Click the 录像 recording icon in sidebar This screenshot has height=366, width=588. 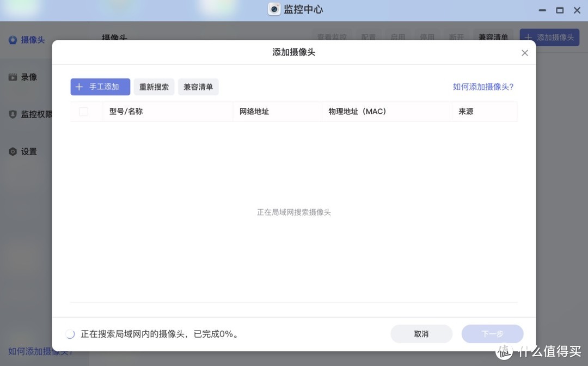(13, 77)
